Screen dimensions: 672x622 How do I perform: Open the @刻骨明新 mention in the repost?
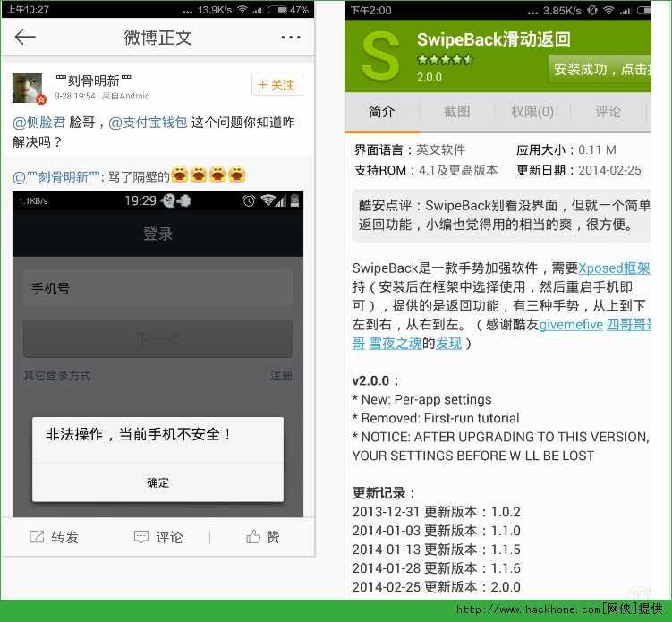point(56,176)
